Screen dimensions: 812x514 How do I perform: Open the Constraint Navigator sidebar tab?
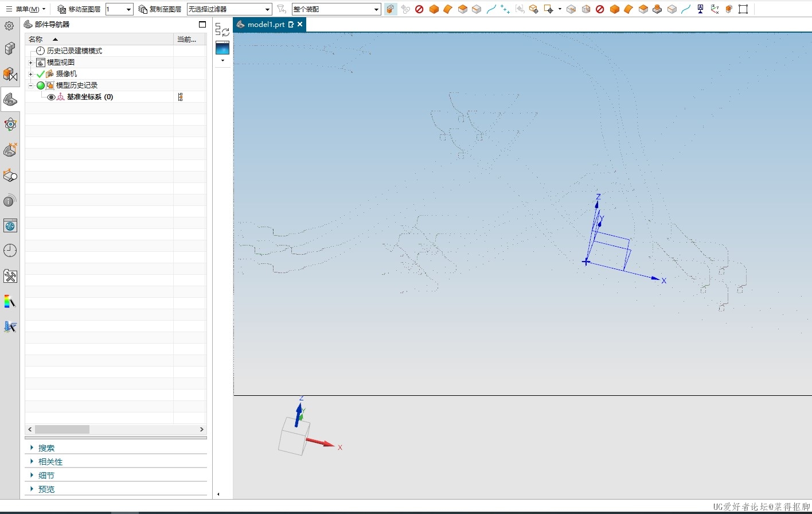pyautogui.click(x=10, y=74)
